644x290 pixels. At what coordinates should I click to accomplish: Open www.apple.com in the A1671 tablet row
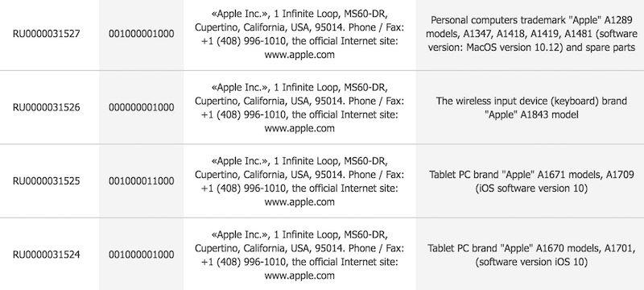click(299, 201)
